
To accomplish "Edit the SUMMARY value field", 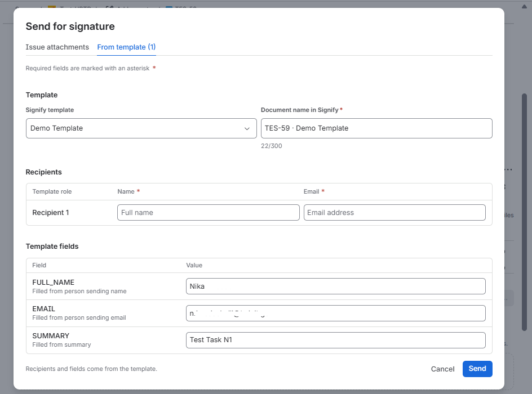I will pyautogui.click(x=336, y=340).
